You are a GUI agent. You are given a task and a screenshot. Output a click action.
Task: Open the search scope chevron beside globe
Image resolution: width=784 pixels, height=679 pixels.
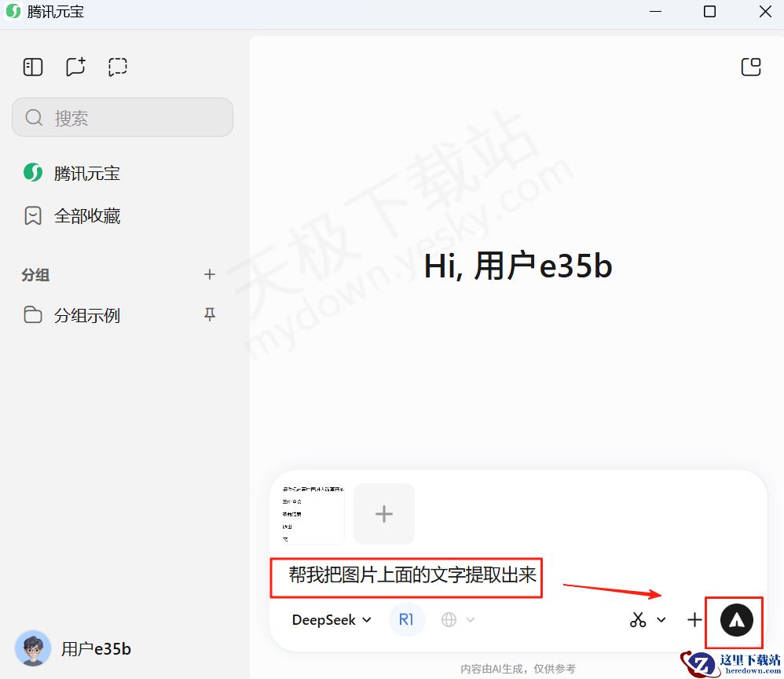(x=472, y=620)
